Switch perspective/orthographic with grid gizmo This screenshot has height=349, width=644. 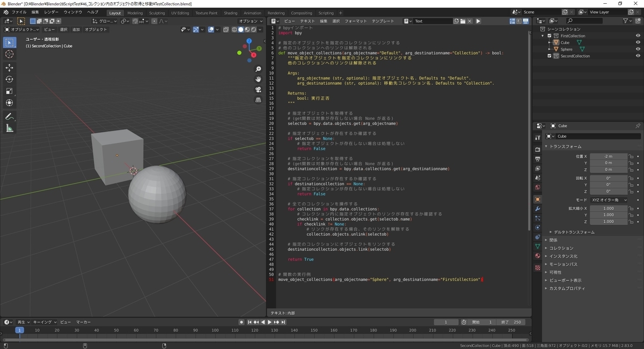(258, 100)
